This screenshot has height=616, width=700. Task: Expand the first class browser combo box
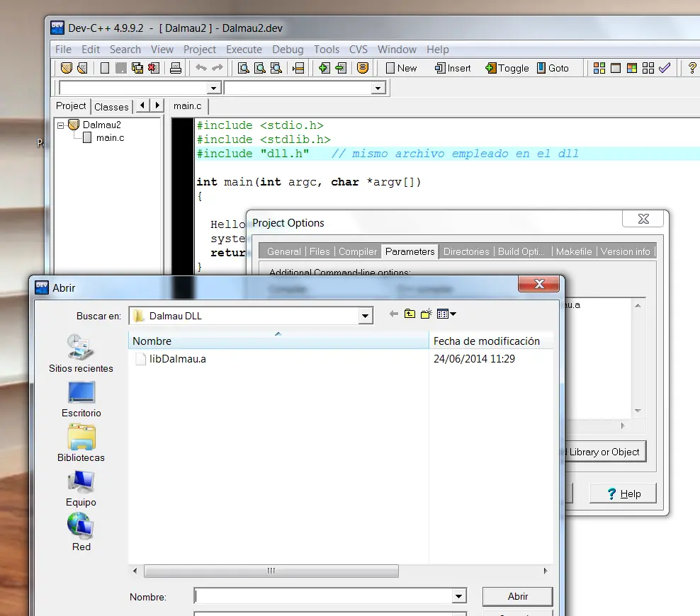[x=214, y=88]
